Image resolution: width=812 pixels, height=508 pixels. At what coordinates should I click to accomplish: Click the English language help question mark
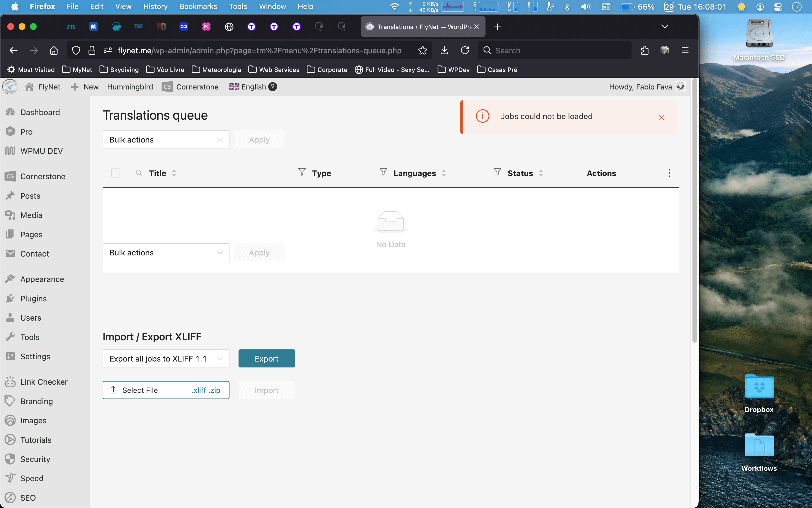273,87
